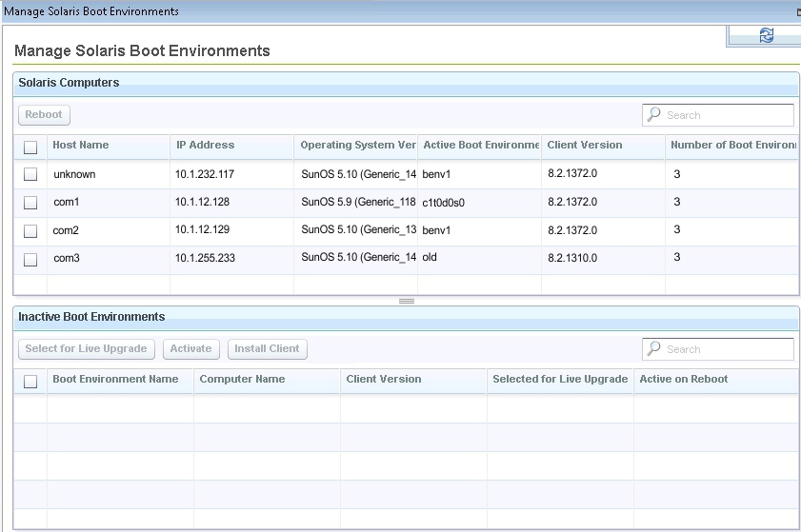Click the Active on Reboot column header
The image size is (801, 532).
(684, 380)
